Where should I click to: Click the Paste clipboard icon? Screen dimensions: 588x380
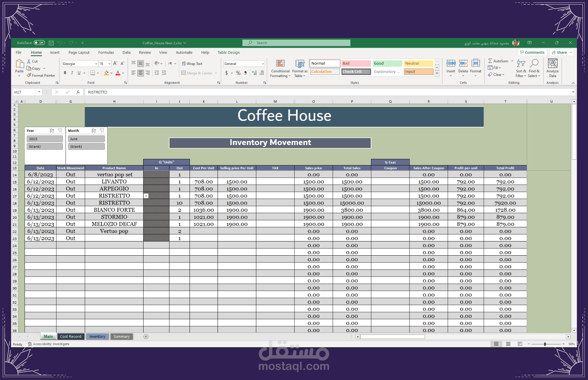tap(19, 64)
